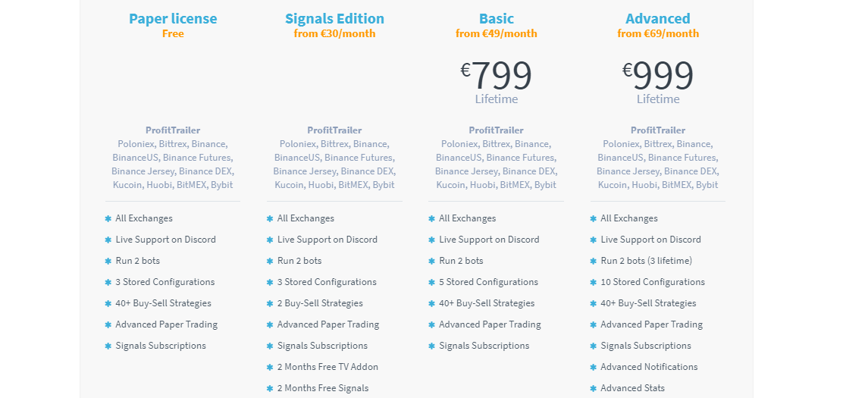The width and height of the screenshot is (868, 398).
Task: Click asterisk beside 5 Stored Configurations
Action: 432,282
